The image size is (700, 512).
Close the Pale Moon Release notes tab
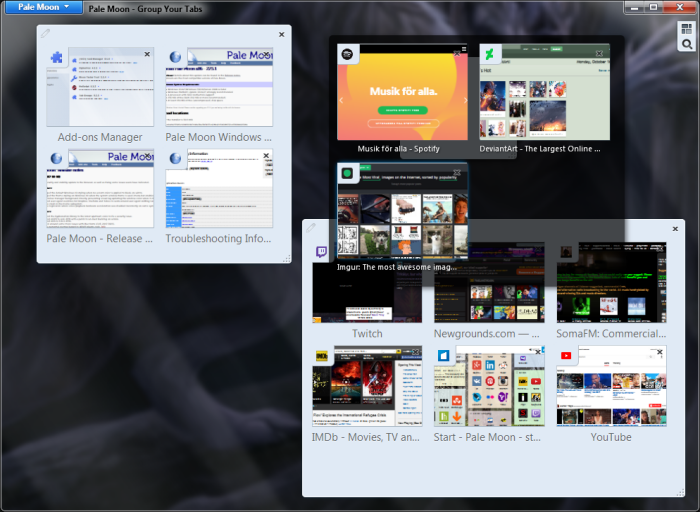(147, 155)
